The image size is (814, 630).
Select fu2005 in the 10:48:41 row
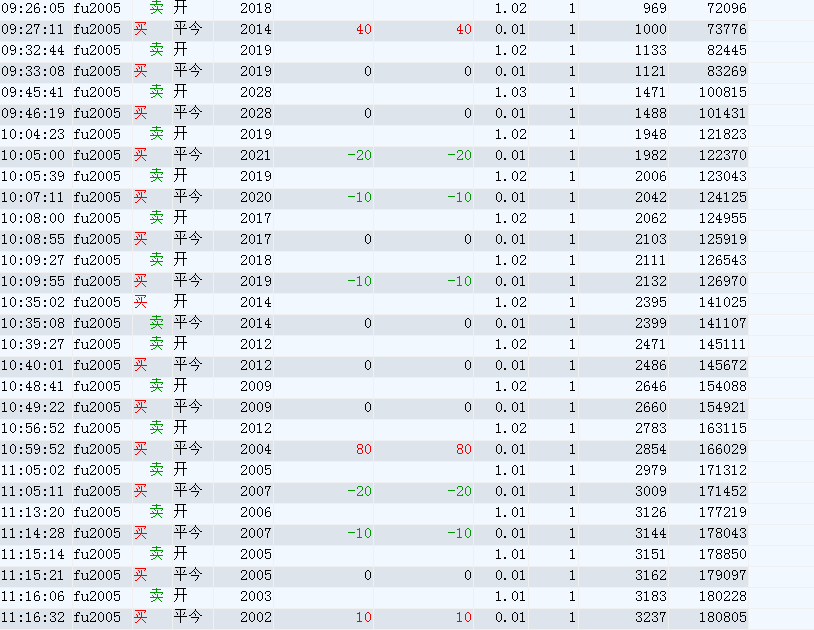click(x=97, y=386)
